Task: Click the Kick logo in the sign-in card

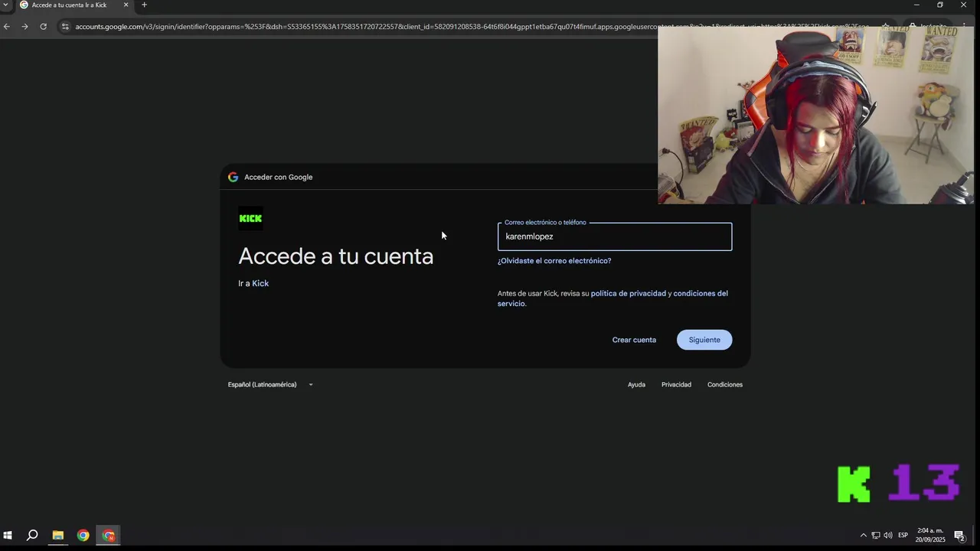Action: (x=250, y=218)
